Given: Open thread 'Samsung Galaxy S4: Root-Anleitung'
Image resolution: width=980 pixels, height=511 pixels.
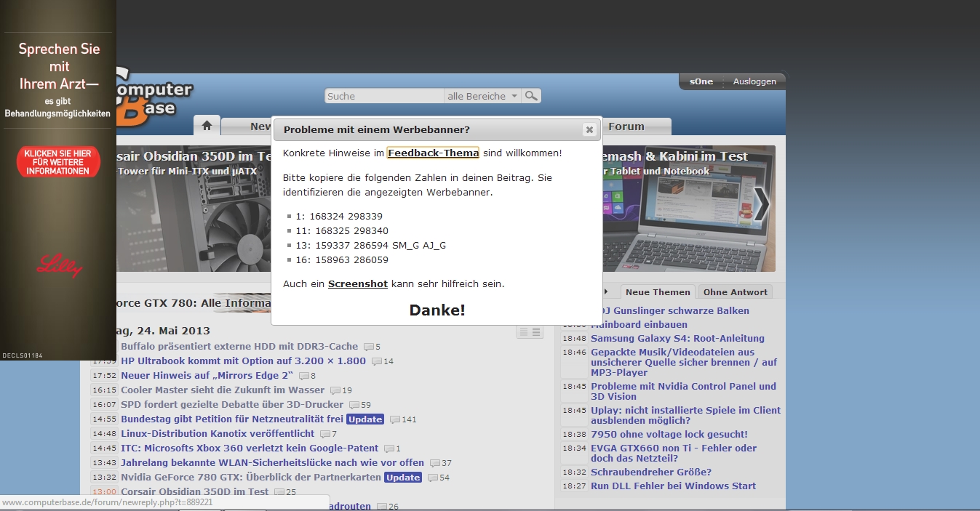Looking at the screenshot, I should (x=677, y=339).
